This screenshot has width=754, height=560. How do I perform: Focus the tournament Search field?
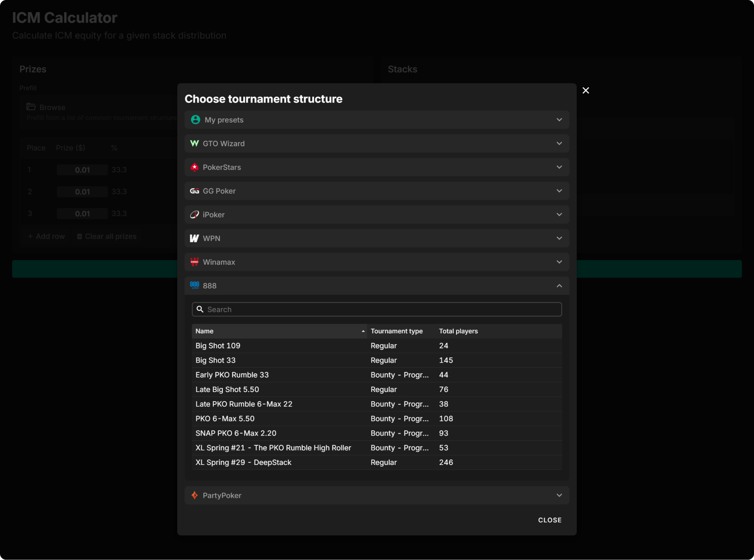pos(377,309)
